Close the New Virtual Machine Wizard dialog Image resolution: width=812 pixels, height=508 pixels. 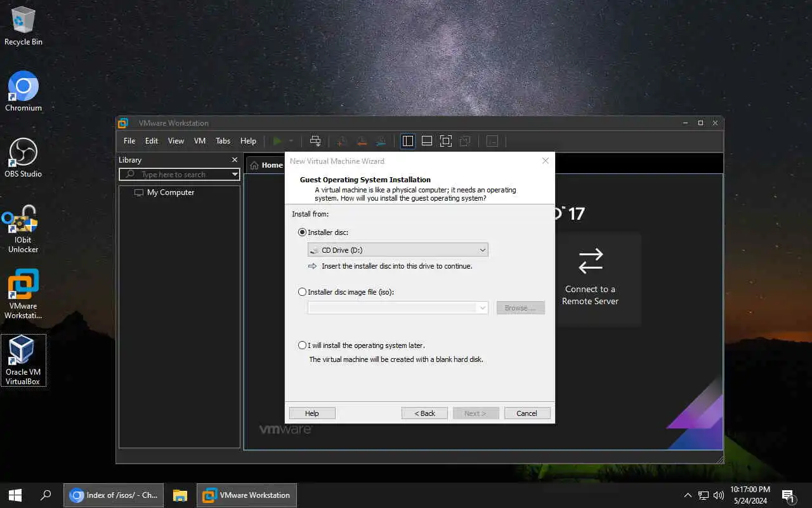(x=546, y=161)
